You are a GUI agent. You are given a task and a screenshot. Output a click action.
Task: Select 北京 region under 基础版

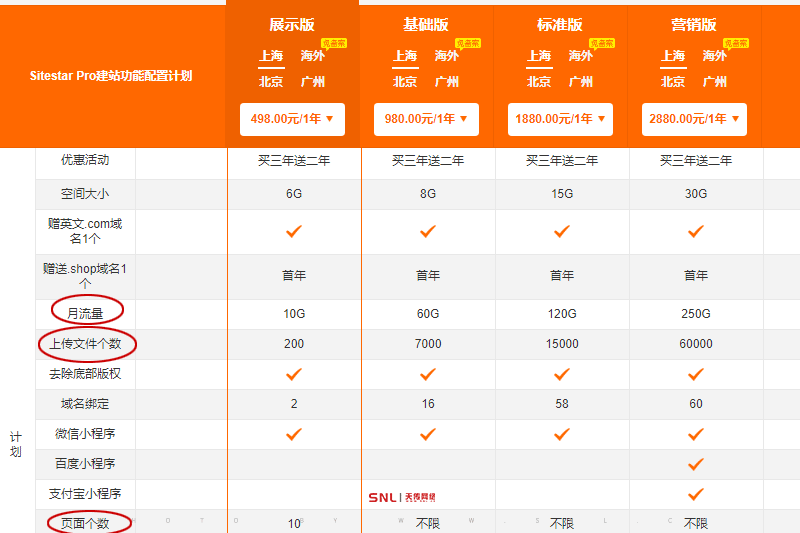[x=405, y=82]
